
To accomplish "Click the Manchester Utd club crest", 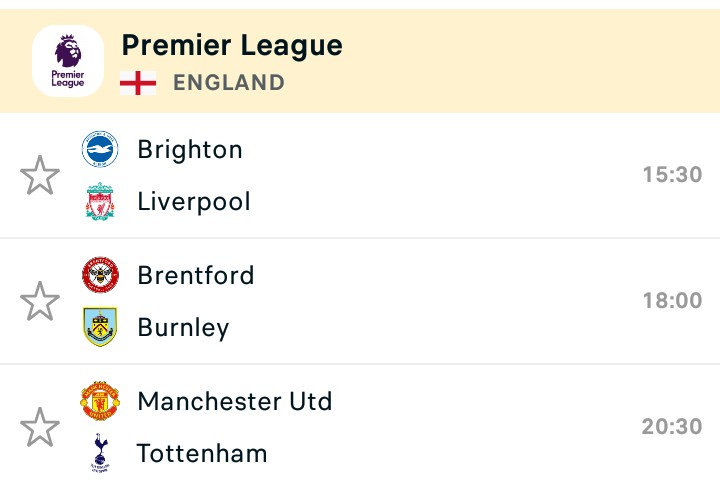I will (x=100, y=401).
